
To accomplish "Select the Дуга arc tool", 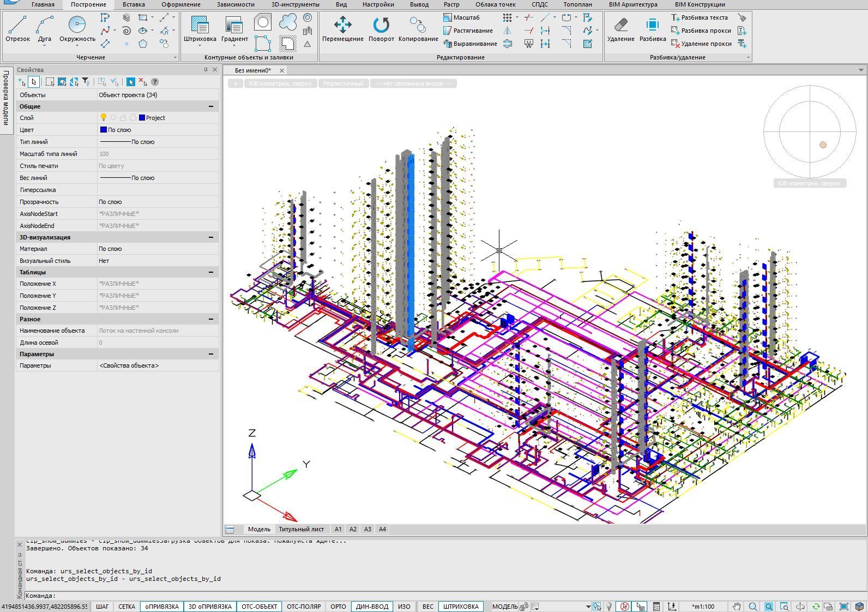I will (45, 28).
